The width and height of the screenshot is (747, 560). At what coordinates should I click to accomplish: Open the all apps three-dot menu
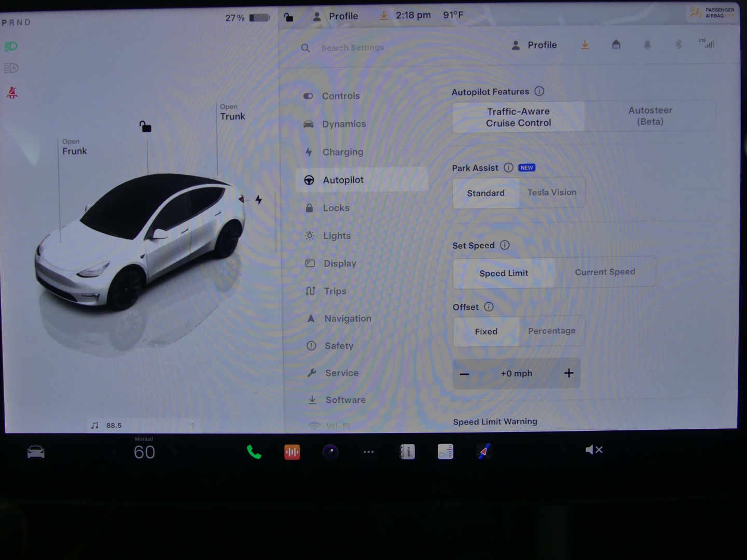tap(369, 452)
